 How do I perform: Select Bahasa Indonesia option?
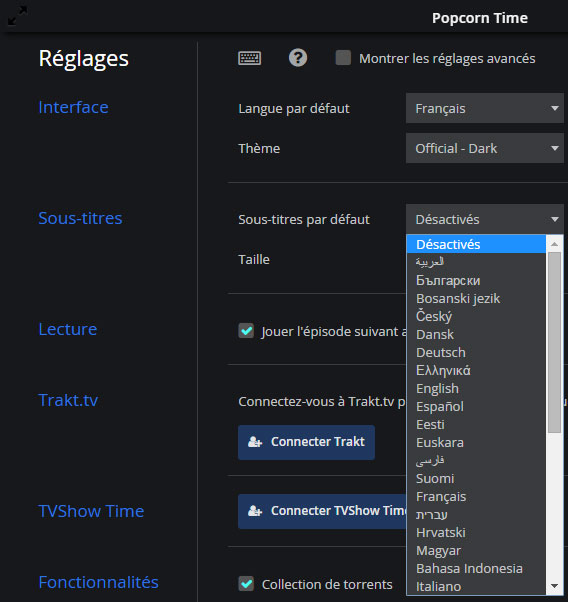point(476,569)
